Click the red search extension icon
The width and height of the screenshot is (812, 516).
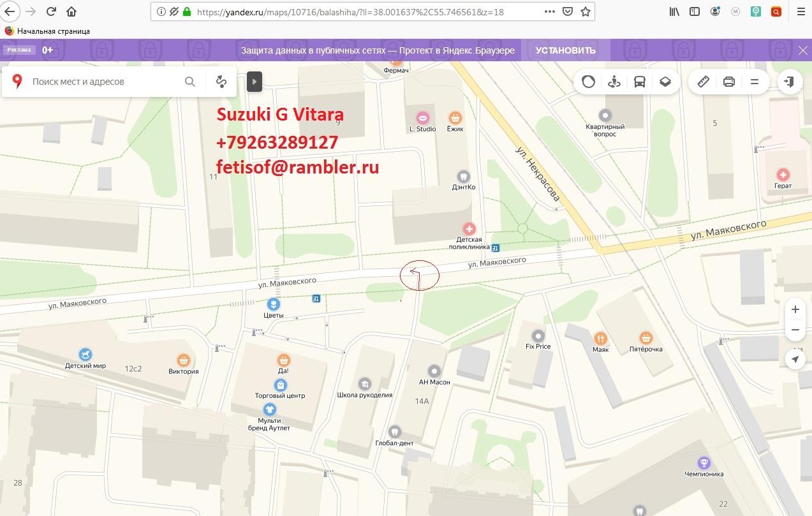tap(776, 11)
